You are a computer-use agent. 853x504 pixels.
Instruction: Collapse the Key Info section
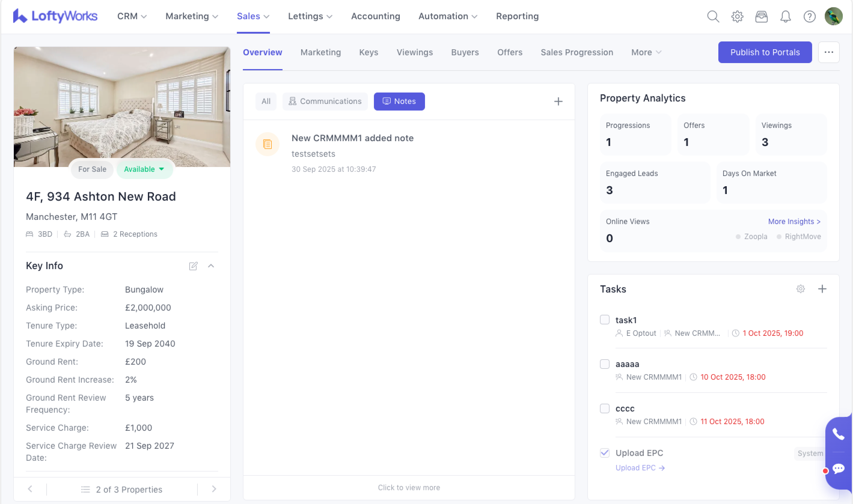coord(211,266)
